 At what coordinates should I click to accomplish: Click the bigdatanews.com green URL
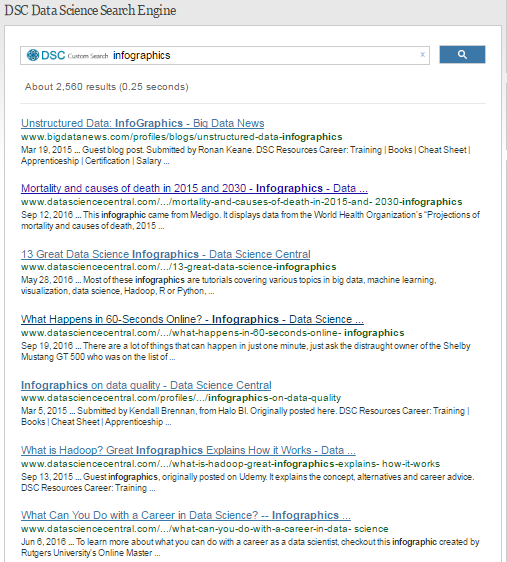(x=181, y=137)
